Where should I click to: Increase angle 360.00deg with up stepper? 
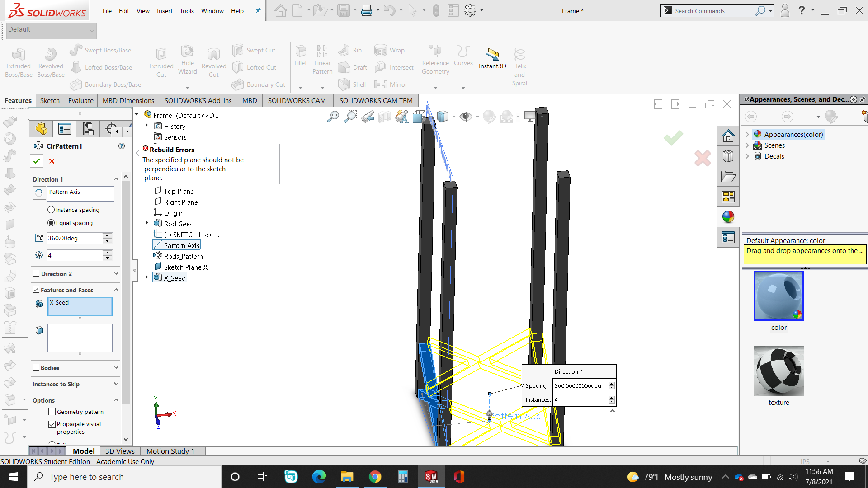click(107, 235)
